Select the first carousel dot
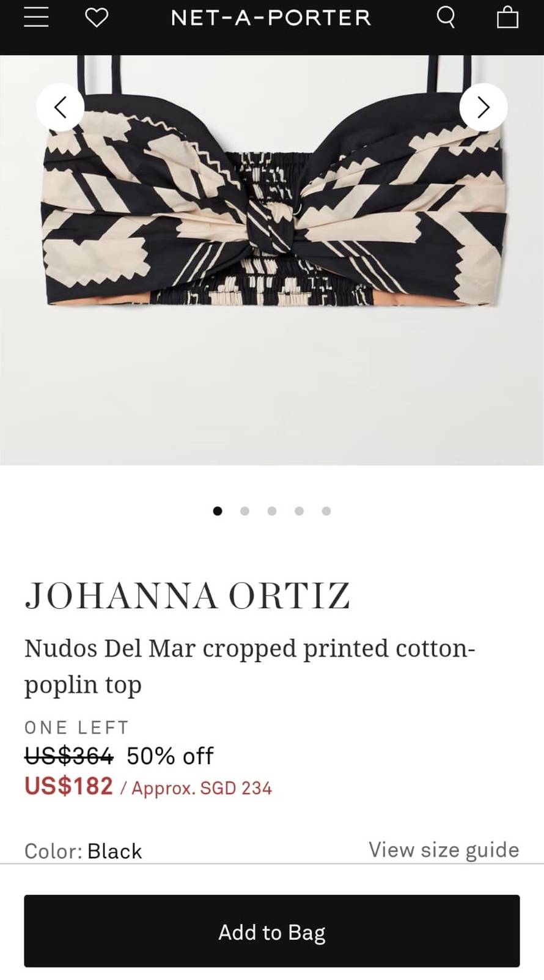Image resolution: width=544 pixels, height=980 pixels. coord(218,511)
